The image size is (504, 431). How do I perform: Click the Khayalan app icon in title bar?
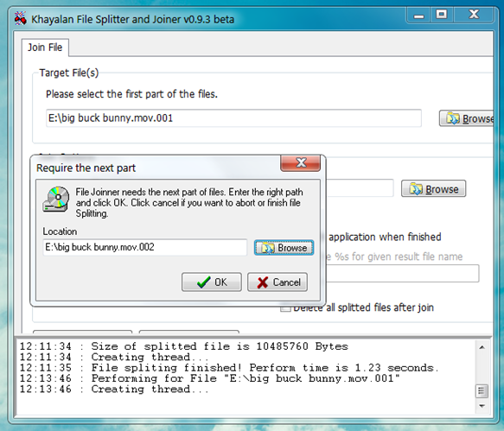(20, 19)
